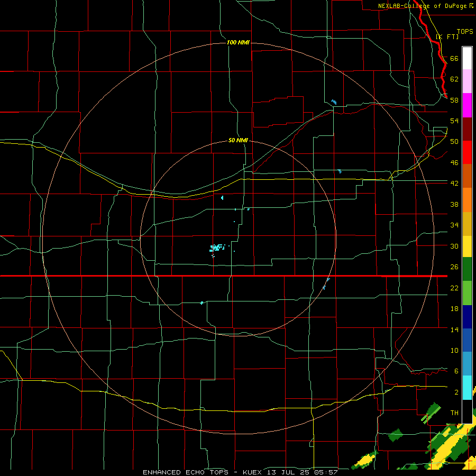The image size is (476, 476).
Task: Click the legend value 38
Action: click(454, 204)
